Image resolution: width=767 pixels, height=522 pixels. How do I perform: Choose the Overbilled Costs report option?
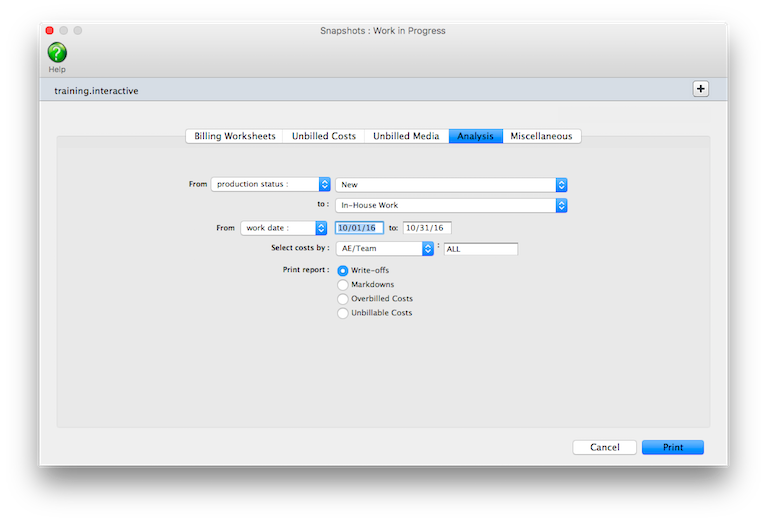pos(343,299)
